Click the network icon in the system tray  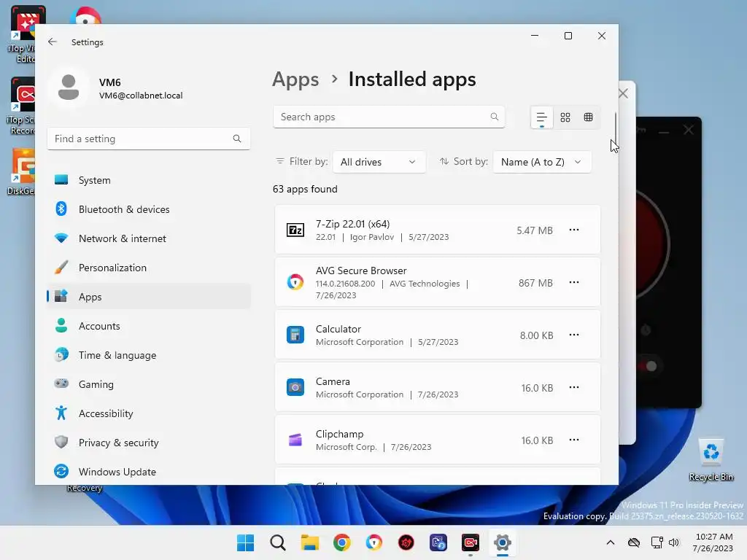click(657, 542)
